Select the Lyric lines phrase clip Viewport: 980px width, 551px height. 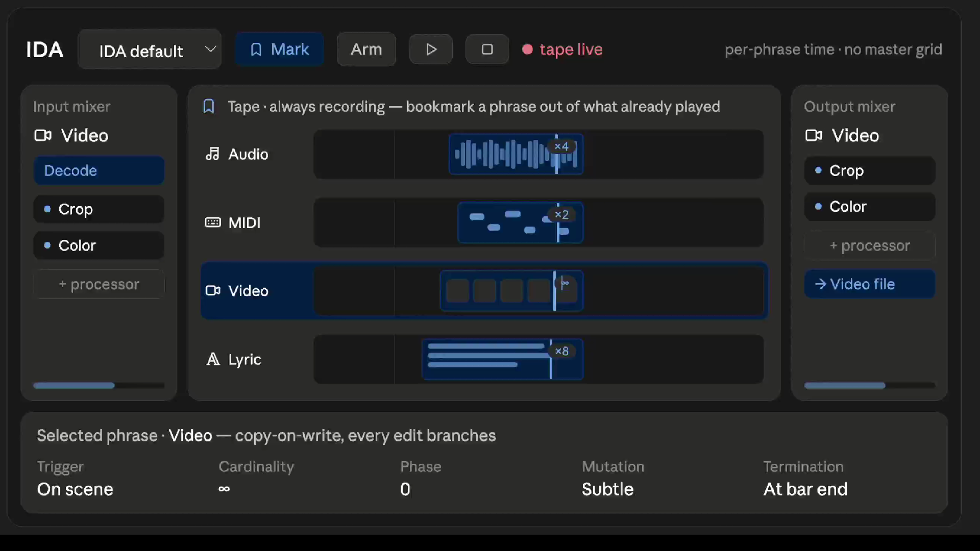click(502, 359)
